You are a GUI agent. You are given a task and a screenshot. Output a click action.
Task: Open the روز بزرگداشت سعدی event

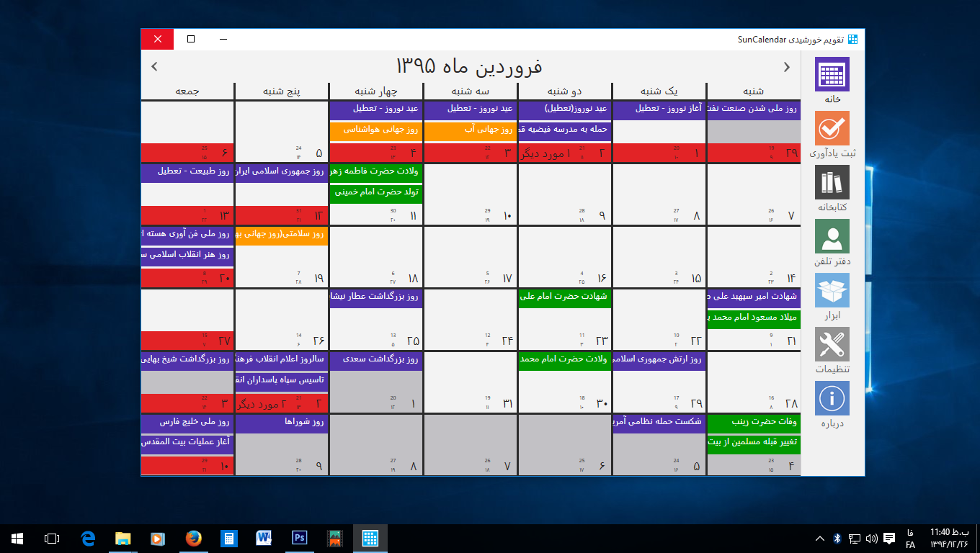pos(375,360)
